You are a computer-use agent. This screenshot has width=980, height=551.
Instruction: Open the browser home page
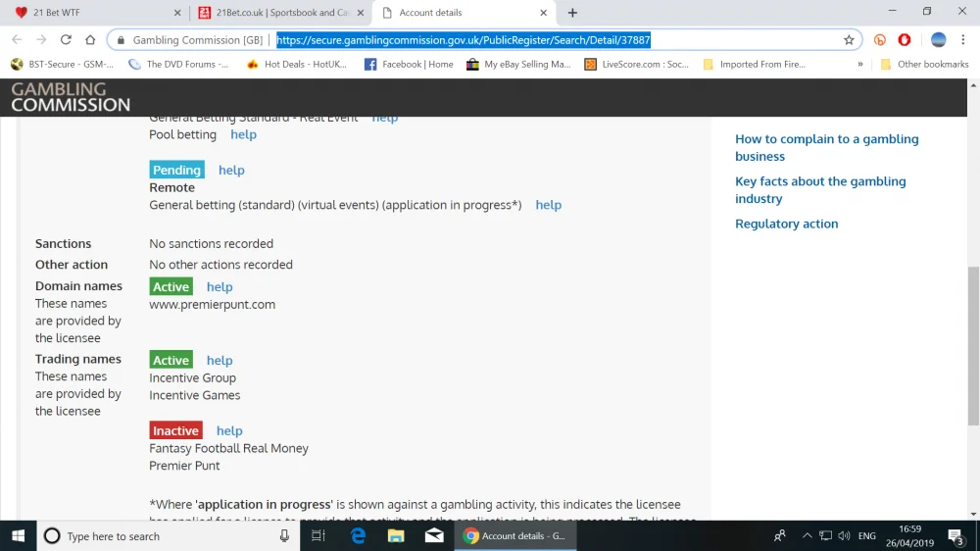coord(90,39)
